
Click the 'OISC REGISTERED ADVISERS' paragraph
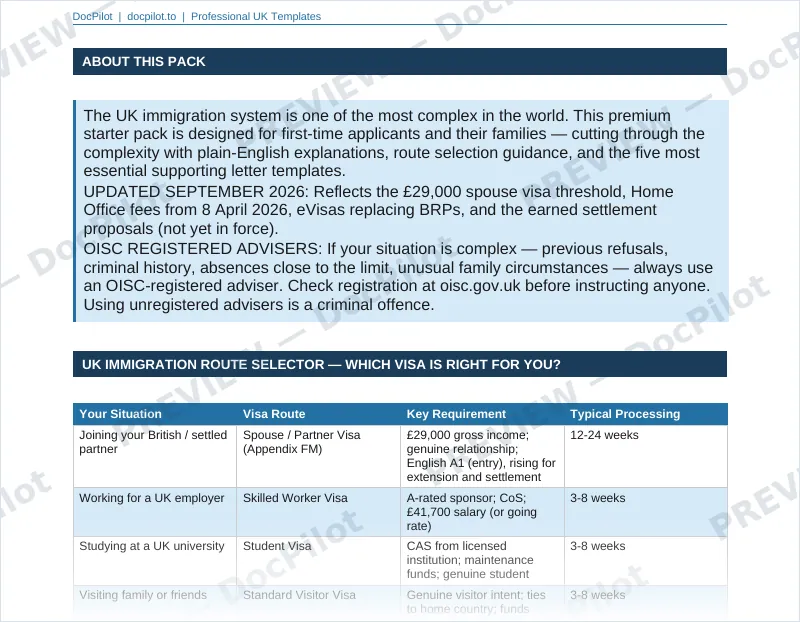398,277
